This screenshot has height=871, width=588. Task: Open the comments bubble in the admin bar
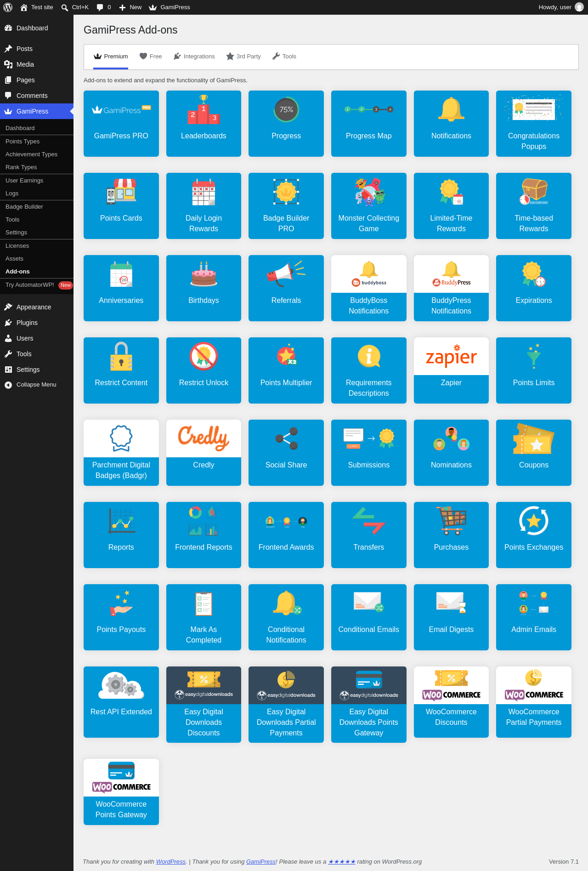coord(103,7)
